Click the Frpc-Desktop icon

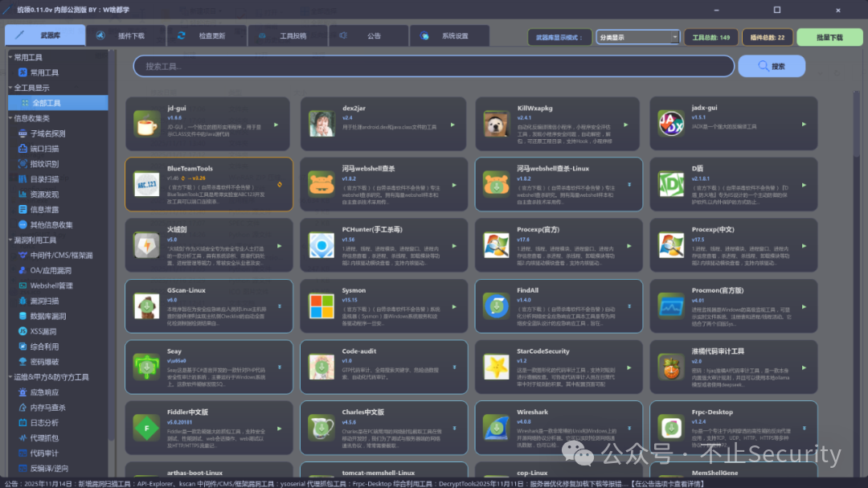pos(671,429)
